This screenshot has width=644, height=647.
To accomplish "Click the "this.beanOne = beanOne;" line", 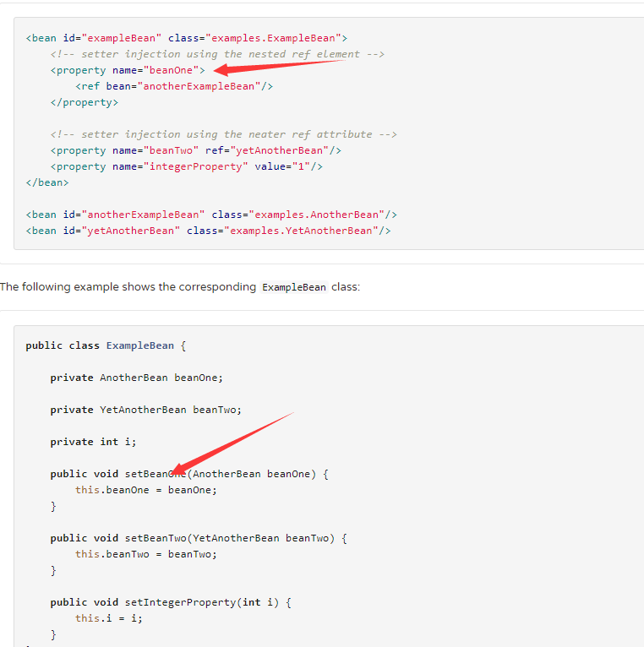I will point(146,490).
